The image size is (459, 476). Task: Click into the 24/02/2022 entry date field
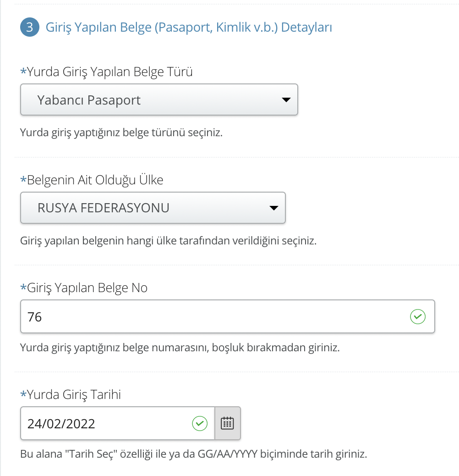[x=105, y=423]
